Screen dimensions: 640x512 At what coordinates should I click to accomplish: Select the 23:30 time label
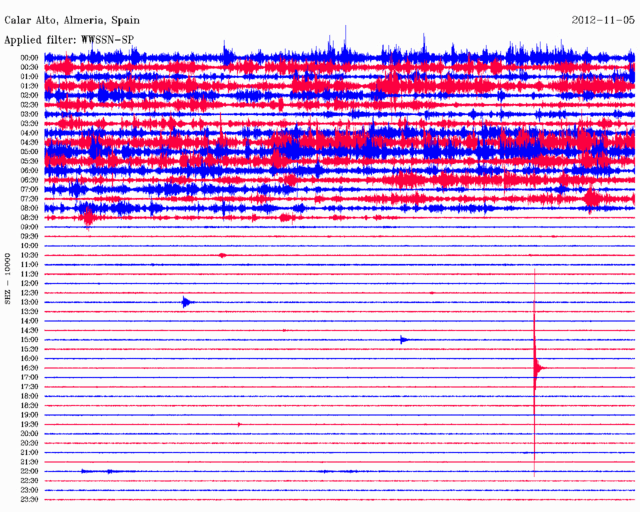[29, 499]
